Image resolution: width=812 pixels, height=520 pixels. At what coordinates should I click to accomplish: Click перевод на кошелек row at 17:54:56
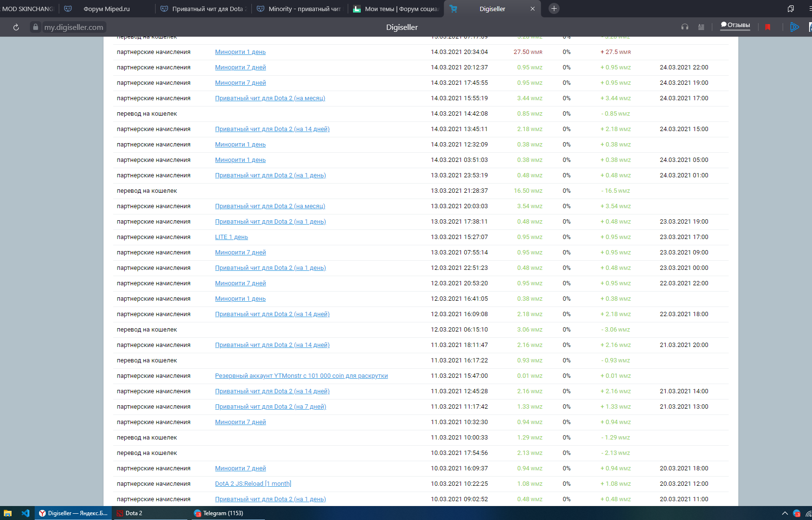pos(420,453)
